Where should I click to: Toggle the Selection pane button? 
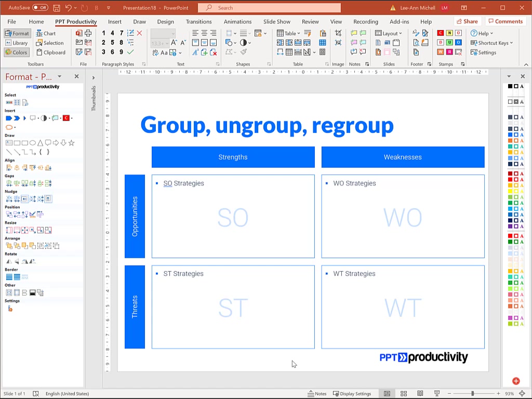pos(50,43)
